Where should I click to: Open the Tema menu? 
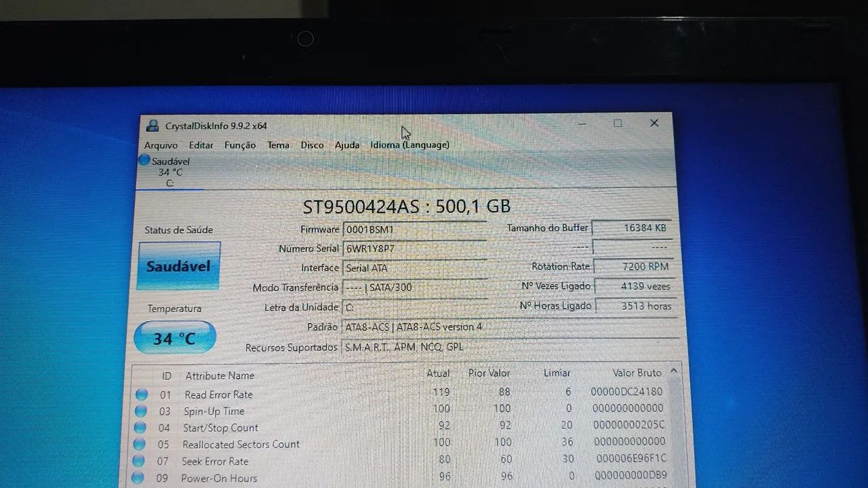pos(278,145)
